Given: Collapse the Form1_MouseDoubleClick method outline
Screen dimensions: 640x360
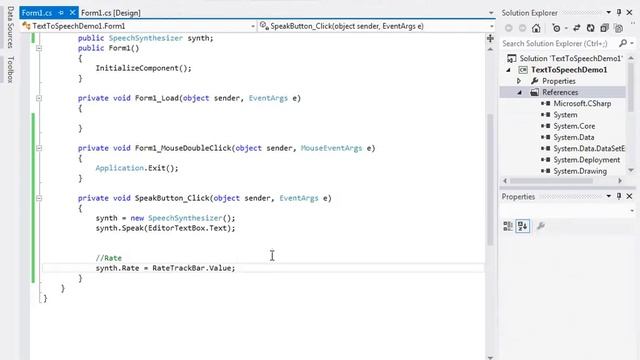Looking at the screenshot, I should 39,148.
